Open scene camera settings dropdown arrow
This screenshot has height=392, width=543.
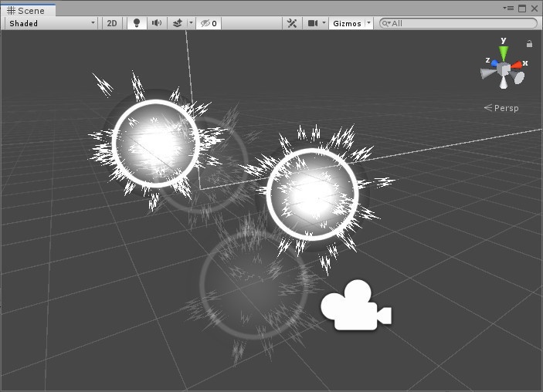tap(324, 23)
